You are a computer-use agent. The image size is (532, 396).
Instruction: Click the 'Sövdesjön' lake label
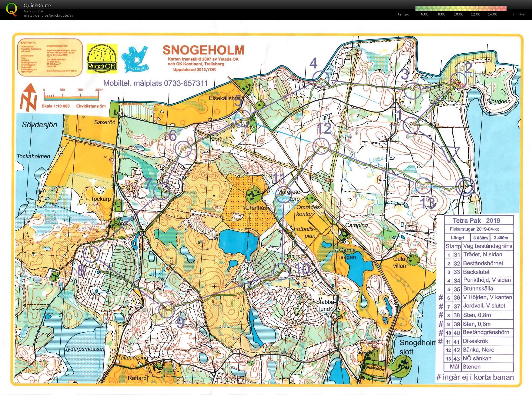pos(39,125)
